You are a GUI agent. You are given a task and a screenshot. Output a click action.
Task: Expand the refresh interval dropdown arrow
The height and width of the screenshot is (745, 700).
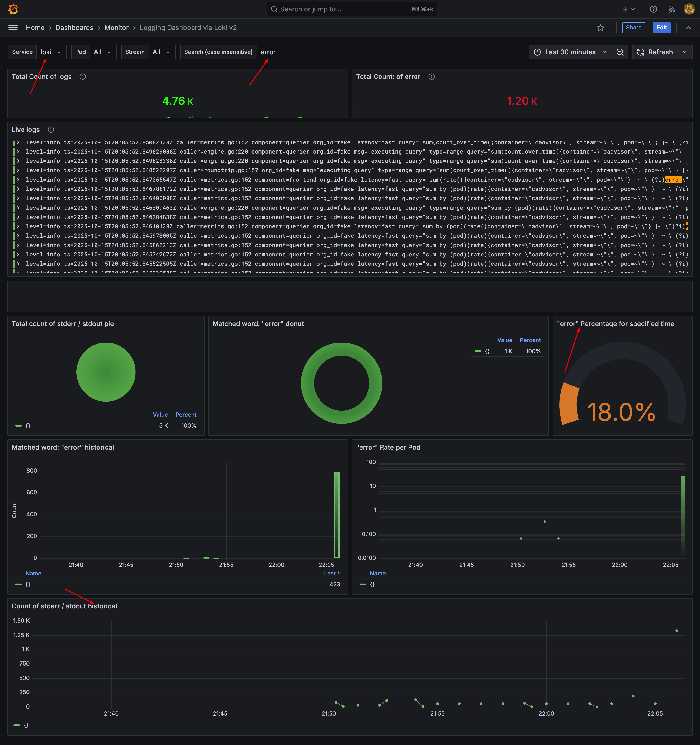685,52
